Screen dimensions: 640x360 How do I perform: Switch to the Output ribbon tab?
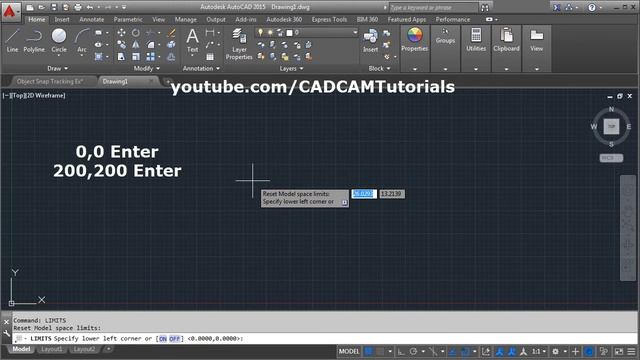(x=216, y=20)
